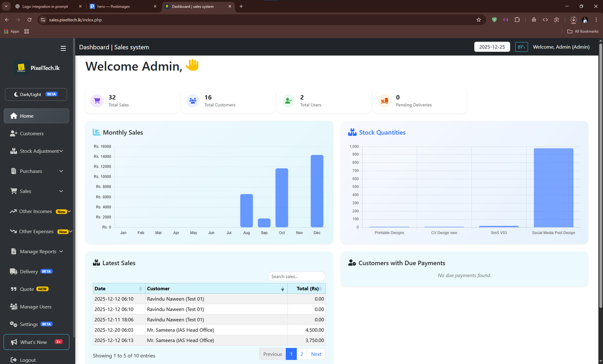Click the Customers with Due Payments icon
603x364 pixels.
pyautogui.click(x=352, y=263)
